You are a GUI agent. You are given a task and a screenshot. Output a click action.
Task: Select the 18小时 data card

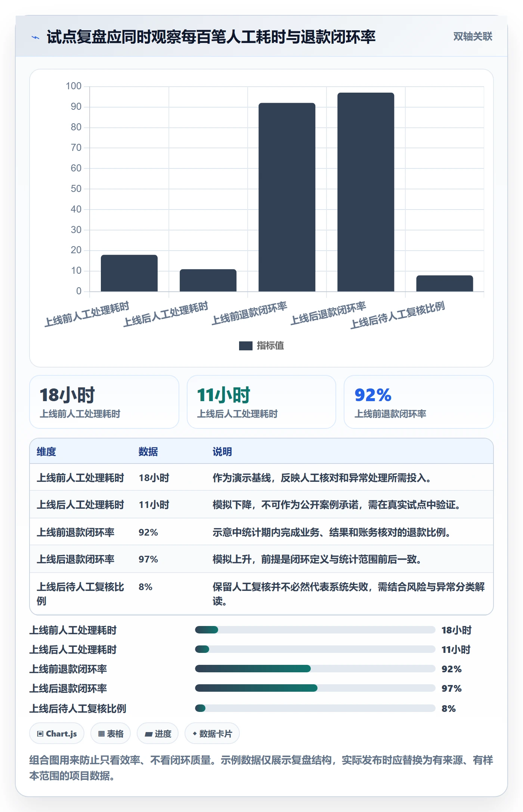(104, 402)
